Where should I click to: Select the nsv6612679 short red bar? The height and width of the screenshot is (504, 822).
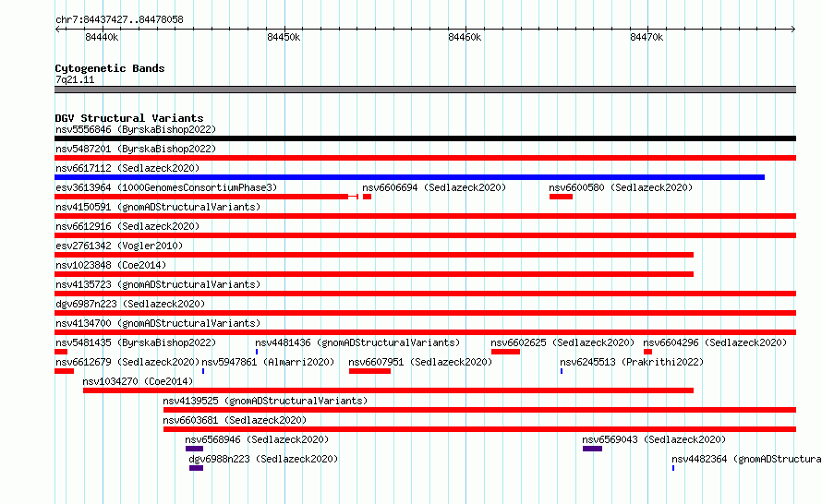64,371
